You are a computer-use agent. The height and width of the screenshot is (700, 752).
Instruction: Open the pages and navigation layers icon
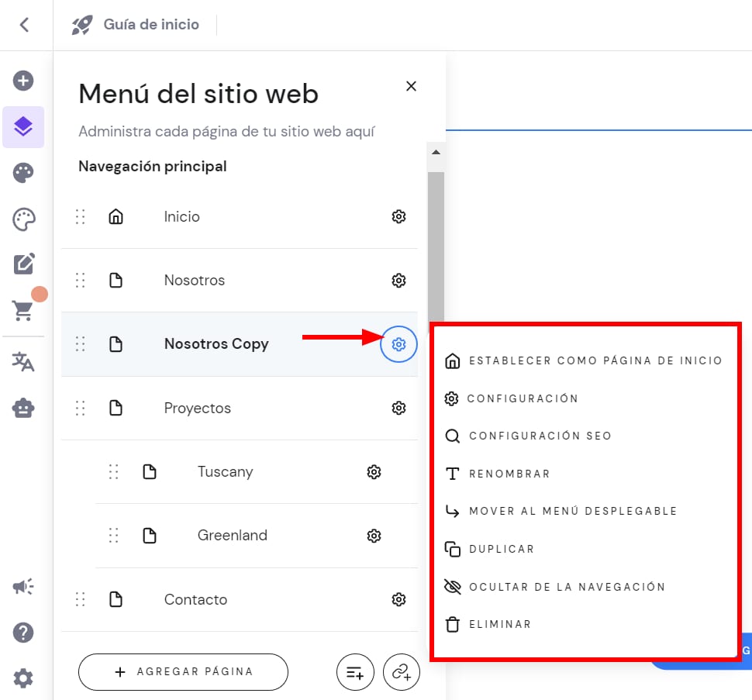click(23, 126)
